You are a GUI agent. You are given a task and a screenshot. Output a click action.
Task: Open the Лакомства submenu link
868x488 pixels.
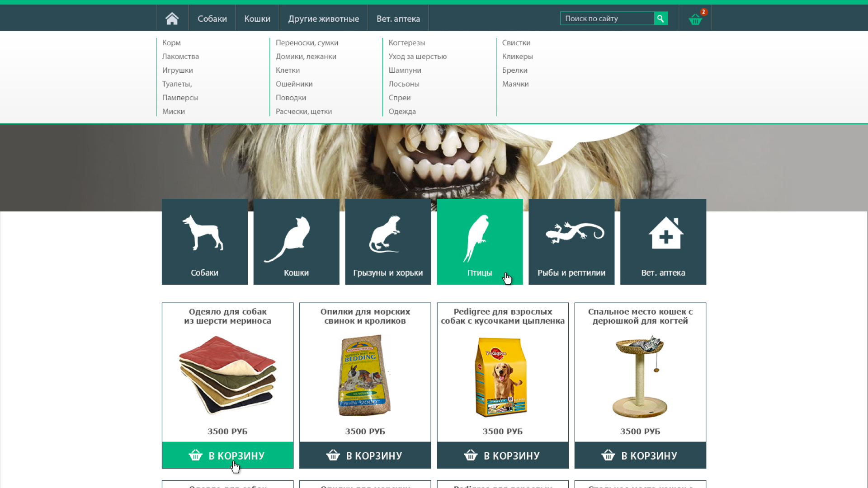point(180,56)
